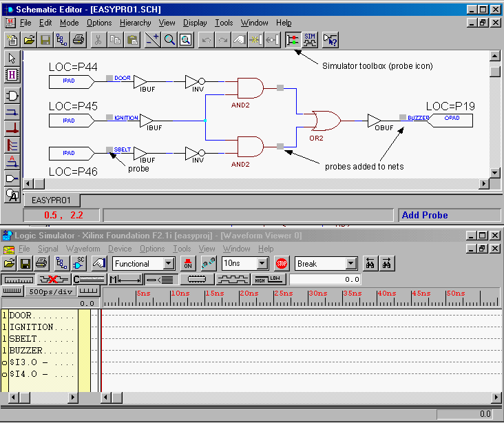This screenshot has height=423, width=504.
Task: Toggle the select arrow mode tool
Action: pos(12,58)
